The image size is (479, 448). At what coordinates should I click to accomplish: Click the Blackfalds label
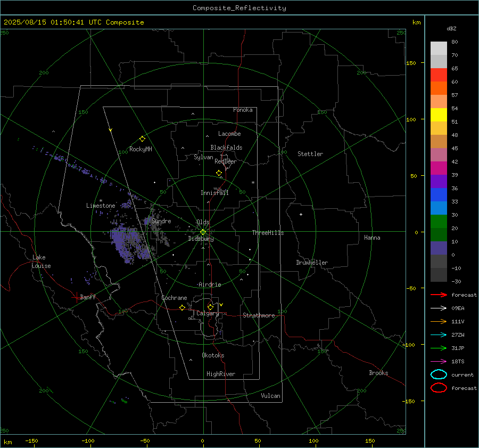pyautogui.click(x=226, y=148)
